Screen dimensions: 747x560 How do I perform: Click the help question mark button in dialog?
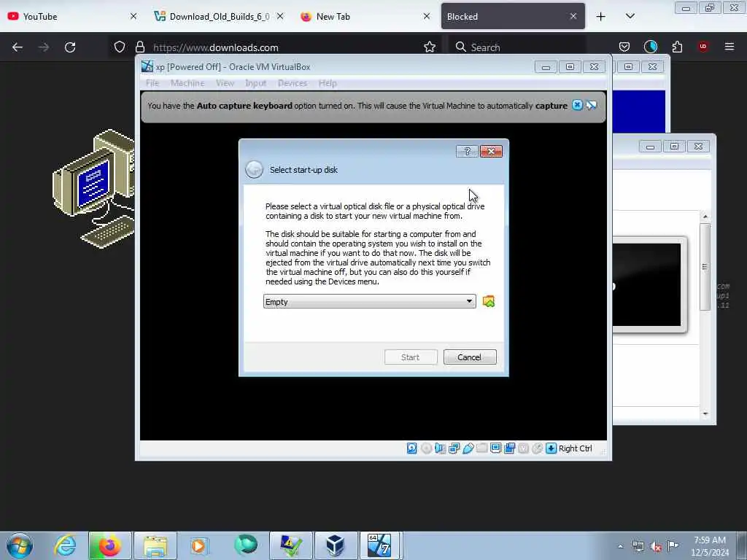pyautogui.click(x=467, y=151)
